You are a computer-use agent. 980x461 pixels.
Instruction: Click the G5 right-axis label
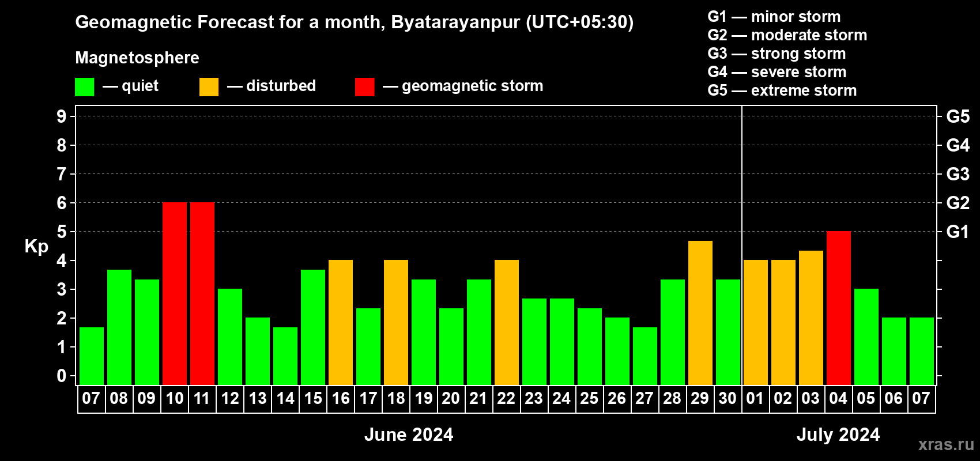(x=958, y=116)
